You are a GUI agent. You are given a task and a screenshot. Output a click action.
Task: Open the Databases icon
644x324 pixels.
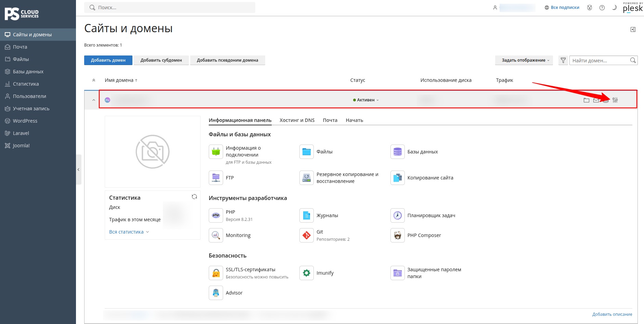click(398, 152)
